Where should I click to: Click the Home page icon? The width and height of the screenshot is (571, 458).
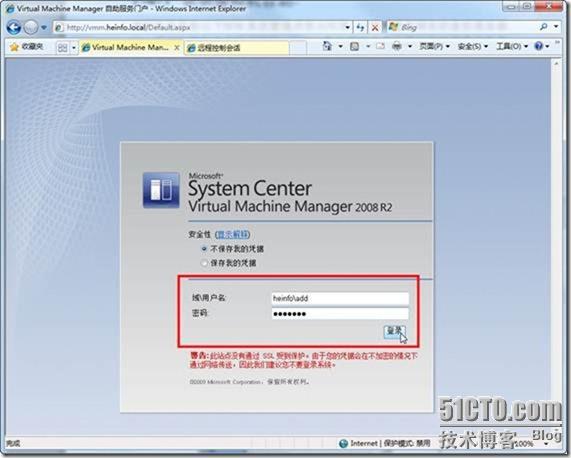click(327, 46)
